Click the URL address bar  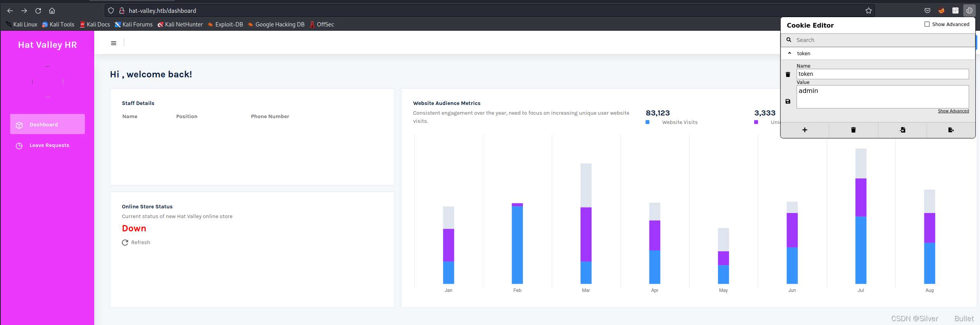(x=491, y=11)
